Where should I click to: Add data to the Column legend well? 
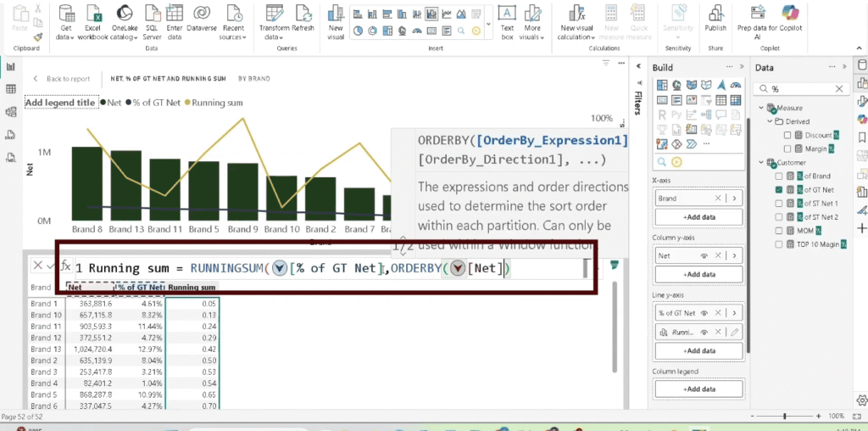(x=698, y=389)
